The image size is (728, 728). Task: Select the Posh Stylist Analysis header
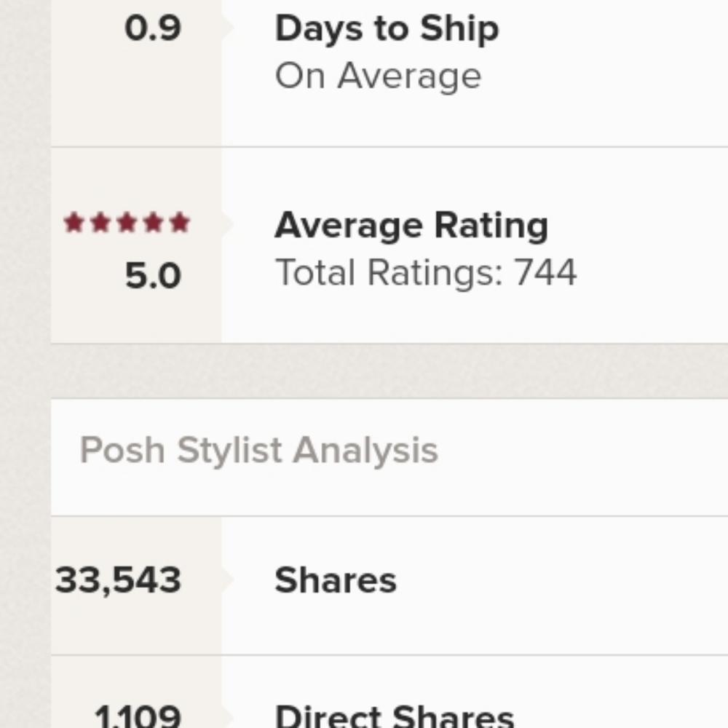pos(258,451)
